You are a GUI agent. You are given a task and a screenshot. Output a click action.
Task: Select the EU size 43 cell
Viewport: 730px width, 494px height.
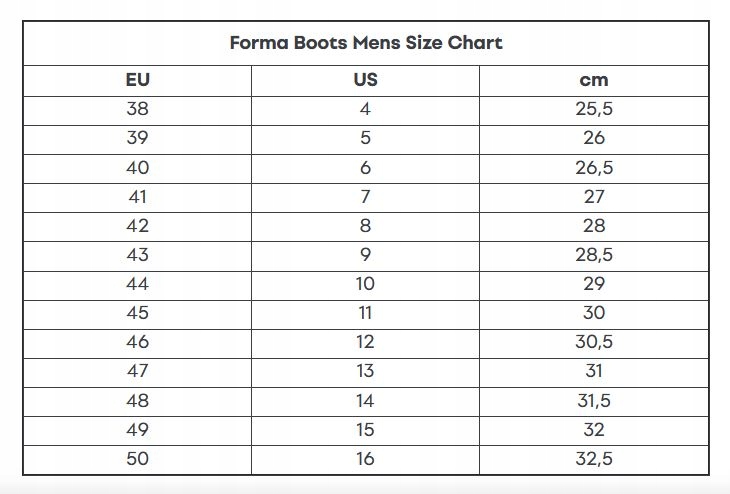click(x=138, y=255)
